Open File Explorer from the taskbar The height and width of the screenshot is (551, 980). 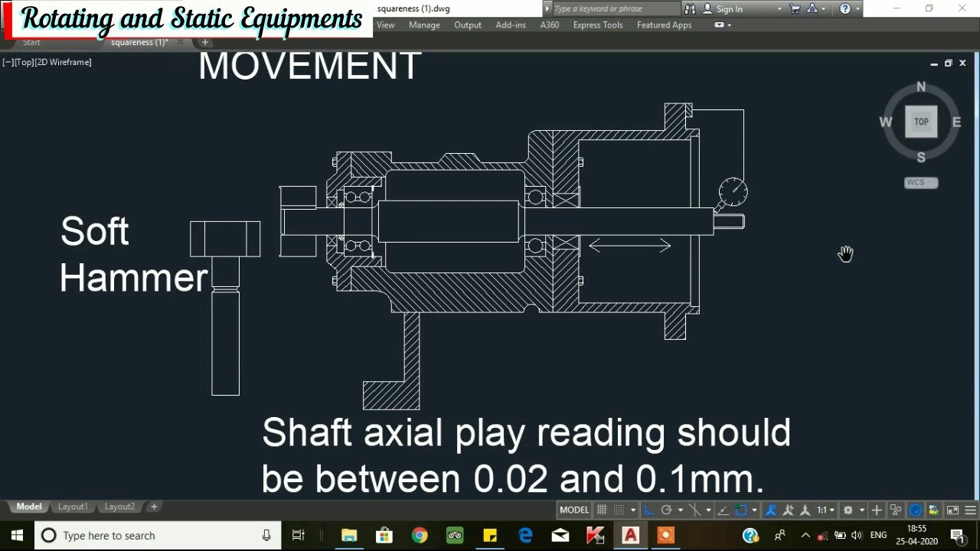(349, 536)
